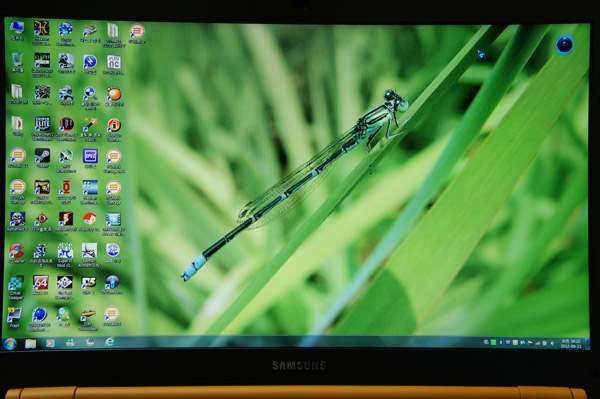Select the Computer icon on desktop
The image size is (600, 399).
(17, 31)
